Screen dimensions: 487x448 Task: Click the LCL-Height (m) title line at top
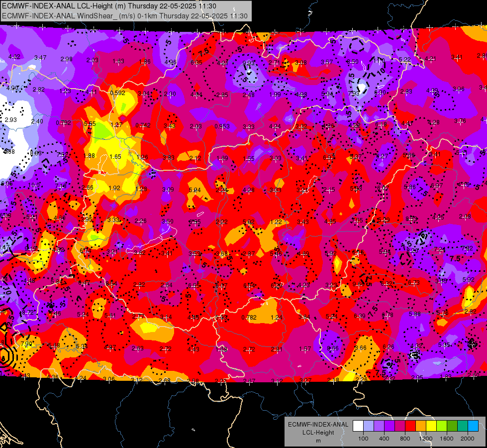pos(109,6)
